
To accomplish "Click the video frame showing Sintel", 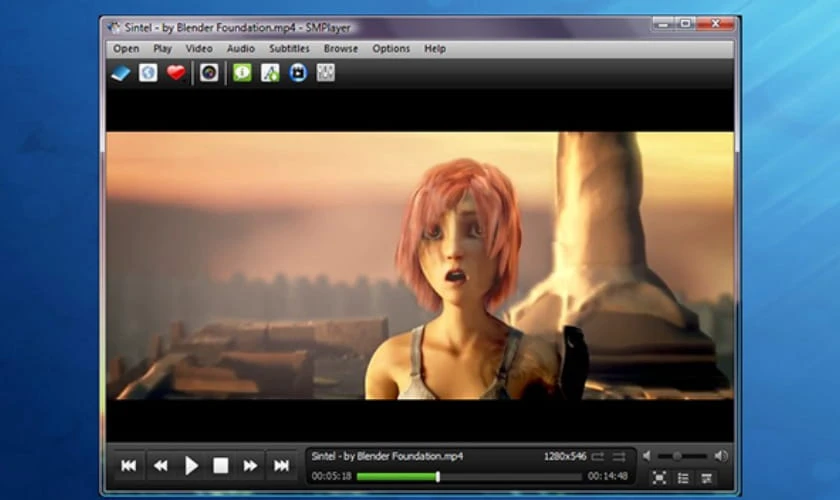I will (420, 266).
